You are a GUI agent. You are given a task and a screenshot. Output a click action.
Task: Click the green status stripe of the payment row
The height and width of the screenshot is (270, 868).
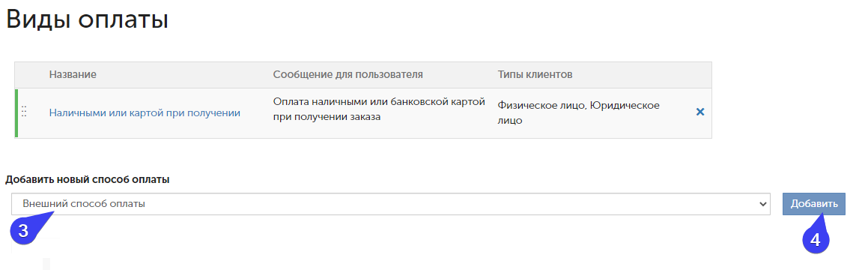[16, 113]
